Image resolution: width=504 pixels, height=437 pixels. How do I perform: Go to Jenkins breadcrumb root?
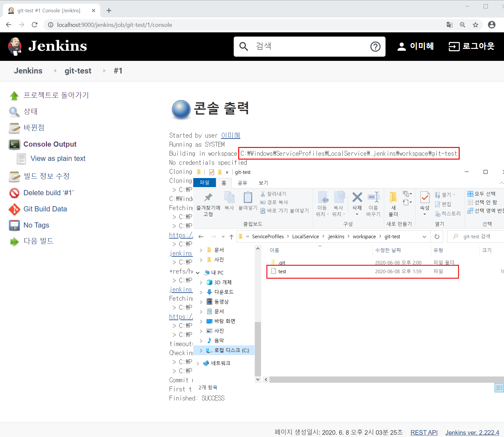tap(28, 71)
